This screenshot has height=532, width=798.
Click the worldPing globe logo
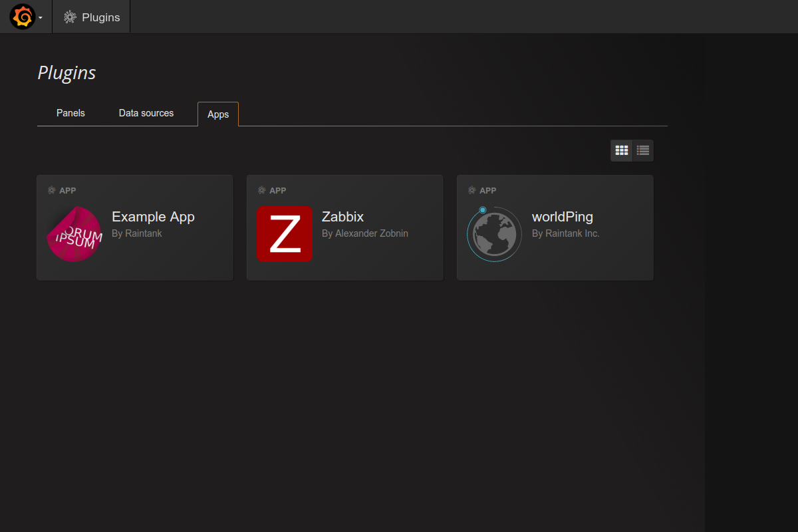(x=494, y=234)
